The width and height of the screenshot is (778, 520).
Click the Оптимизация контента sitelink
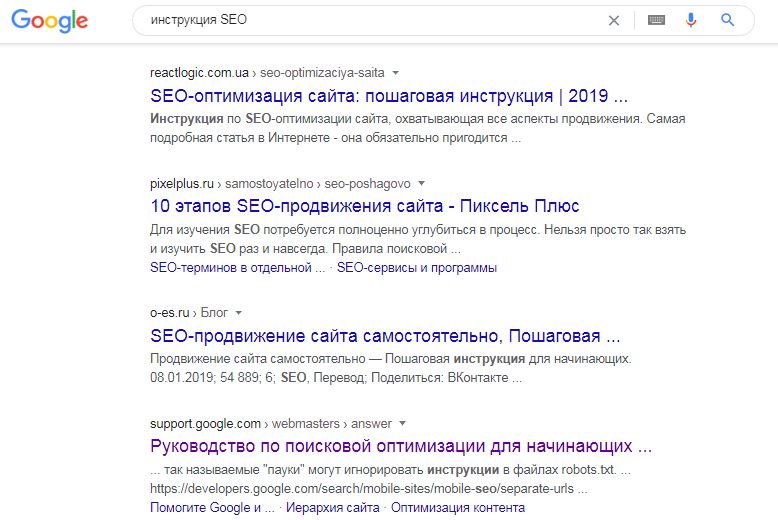(x=457, y=507)
